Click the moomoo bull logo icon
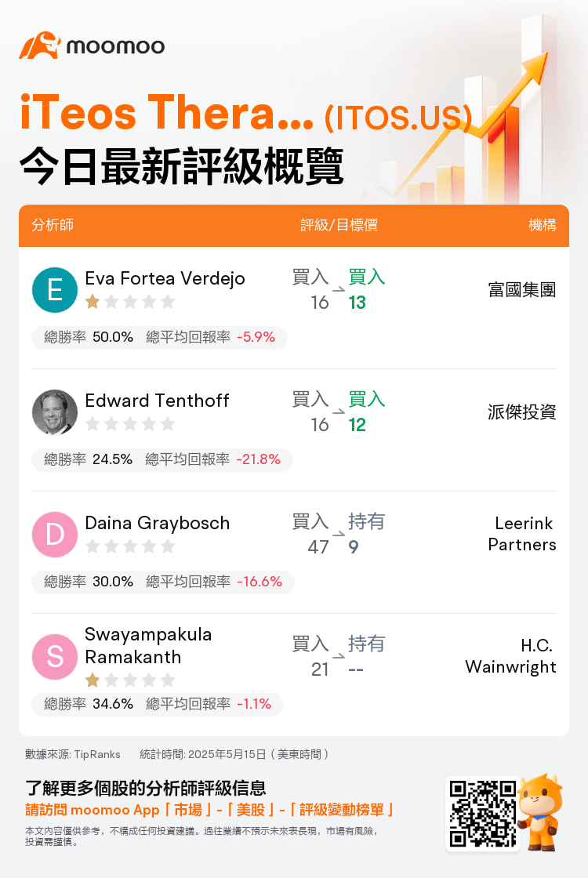The width and height of the screenshot is (588, 878). 40,45
